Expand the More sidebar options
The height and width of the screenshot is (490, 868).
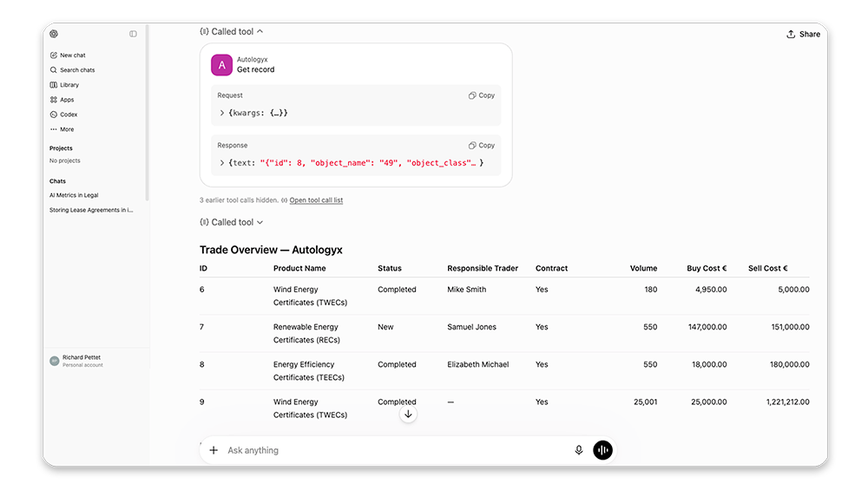(62, 129)
